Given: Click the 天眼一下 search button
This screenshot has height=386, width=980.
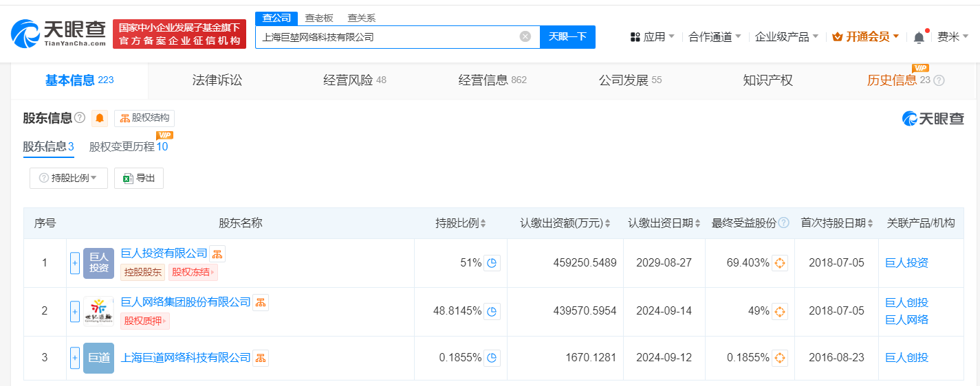Looking at the screenshot, I should point(567,37).
